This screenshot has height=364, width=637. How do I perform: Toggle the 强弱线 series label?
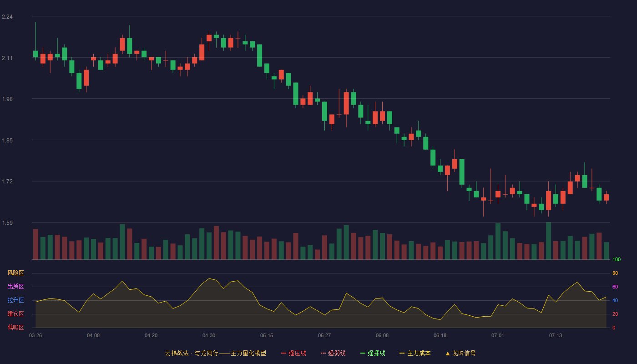337,353
